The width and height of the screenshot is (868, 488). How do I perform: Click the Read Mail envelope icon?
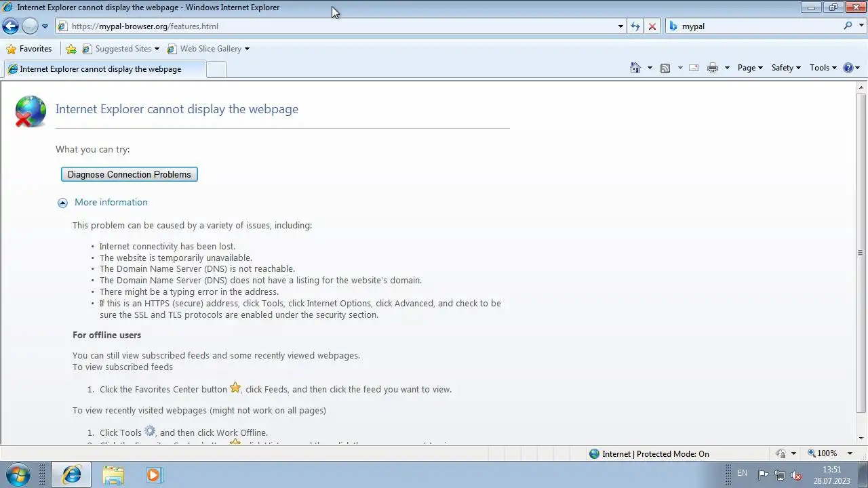tap(694, 68)
